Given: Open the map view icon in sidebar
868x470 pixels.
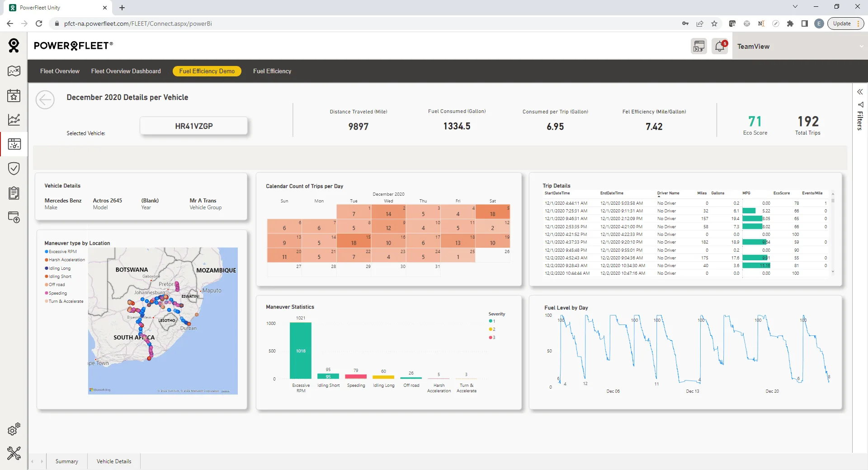Looking at the screenshot, I should (x=14, y=71).
